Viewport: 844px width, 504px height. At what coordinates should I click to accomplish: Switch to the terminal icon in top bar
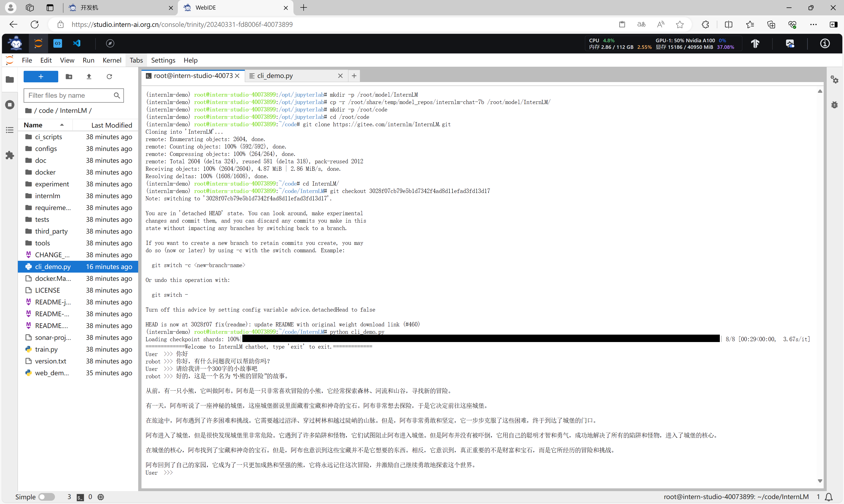pos(58,43)
